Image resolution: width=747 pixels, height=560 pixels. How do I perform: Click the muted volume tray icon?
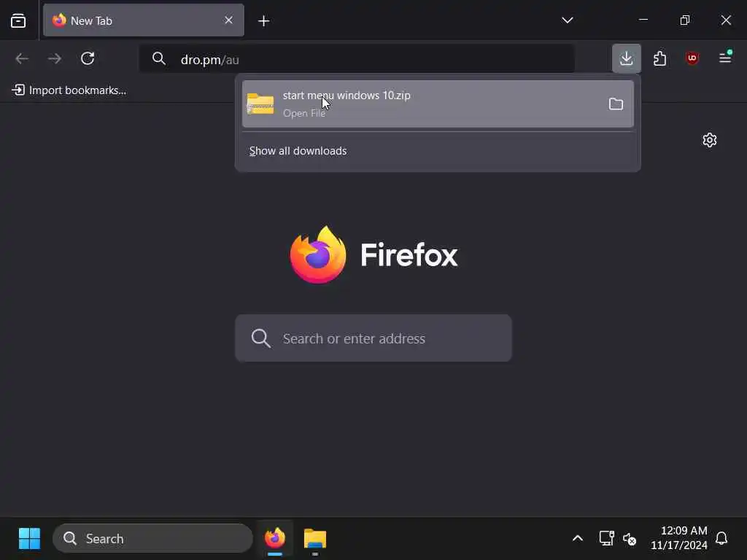pos(630,539)
